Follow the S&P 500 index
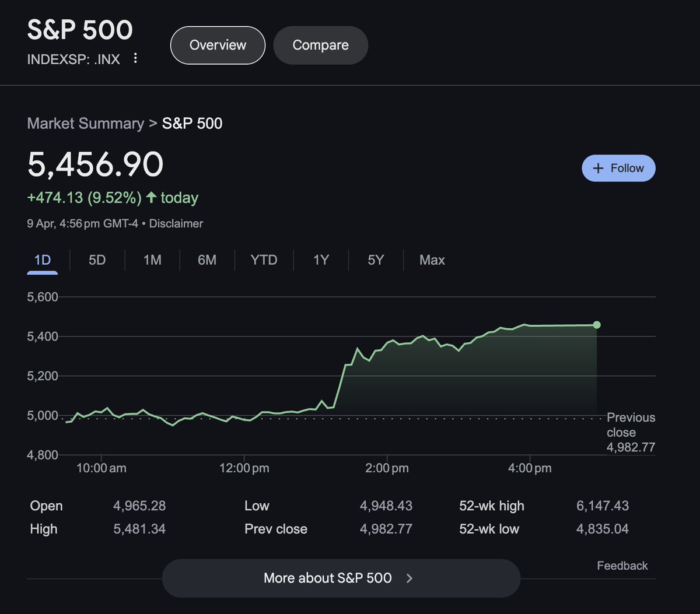Screen dimensions: 700x614 tap(618, 168)
